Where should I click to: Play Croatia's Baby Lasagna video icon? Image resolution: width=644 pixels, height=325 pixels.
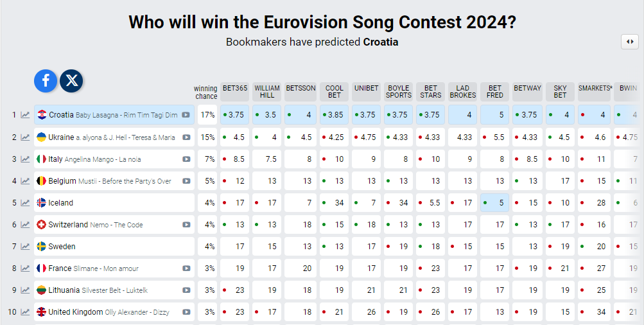(186, 115)
